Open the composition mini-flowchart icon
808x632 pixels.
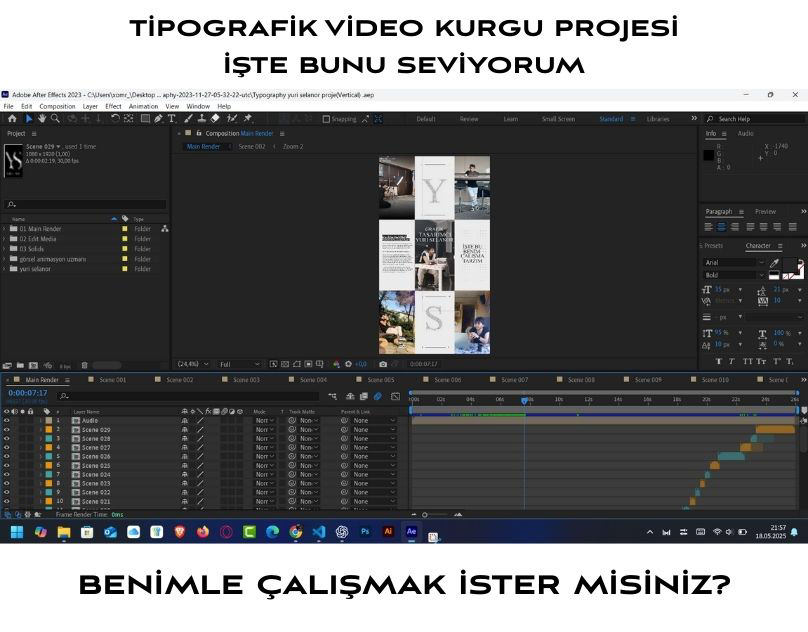coord(332,396)
